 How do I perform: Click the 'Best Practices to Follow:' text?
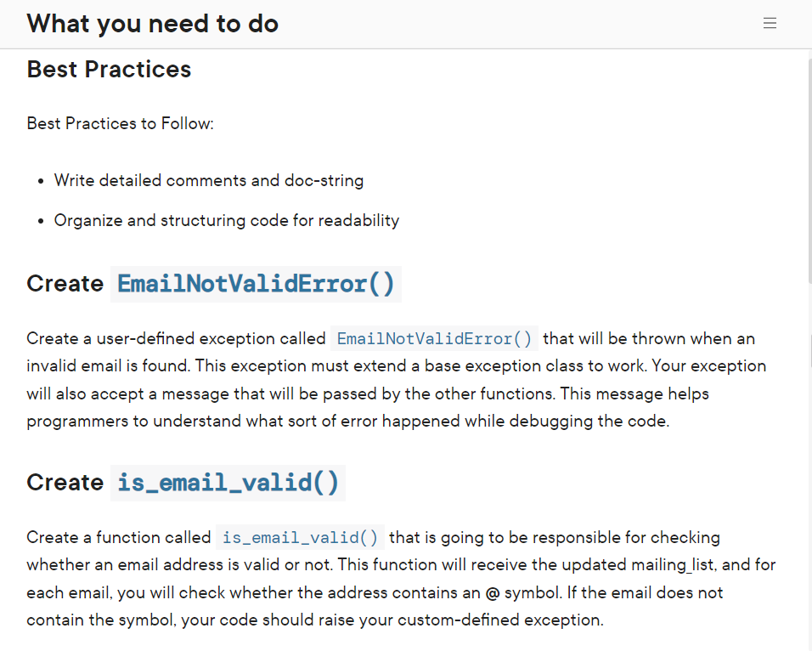[x=120, y=123]
